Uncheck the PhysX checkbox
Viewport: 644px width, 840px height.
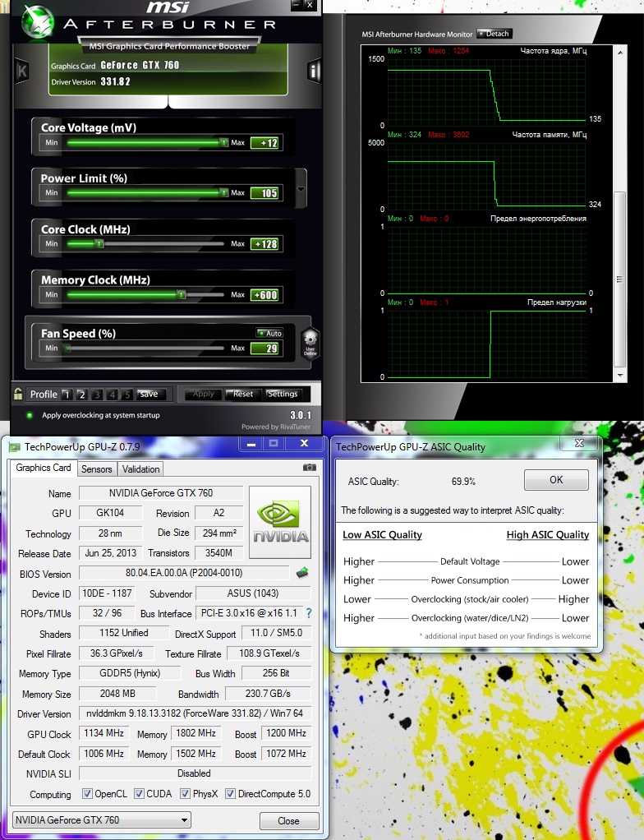coord(185,793)
